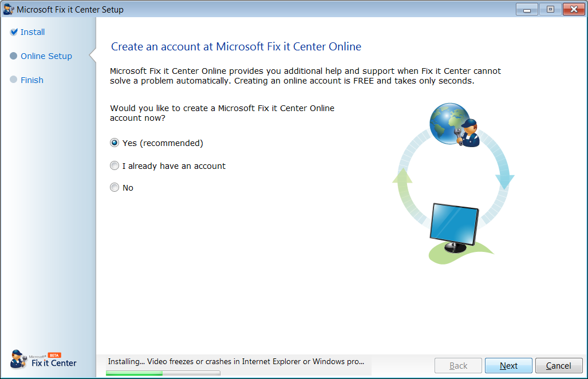Select the Finish step in sidebar

click(32, 80)
